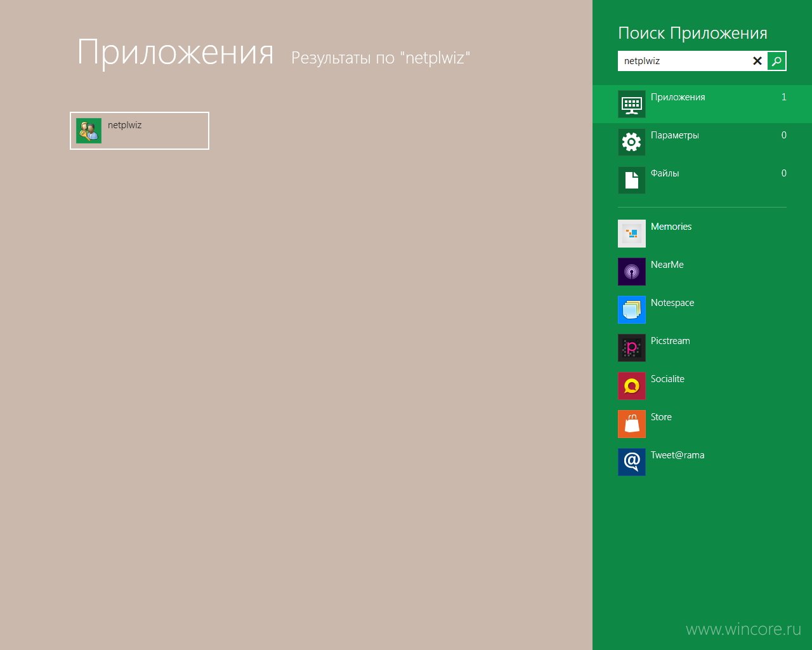Open the Socialite red icon
This screenshot has width=812, height=650.
(632, 386)
